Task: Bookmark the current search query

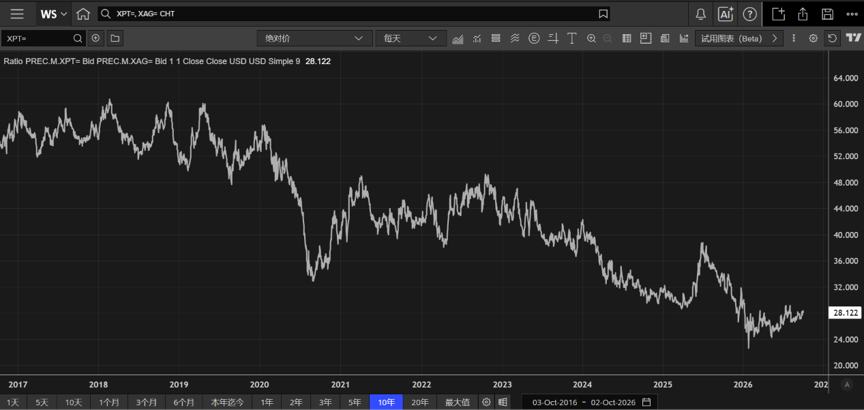Action: coord(603,14)
